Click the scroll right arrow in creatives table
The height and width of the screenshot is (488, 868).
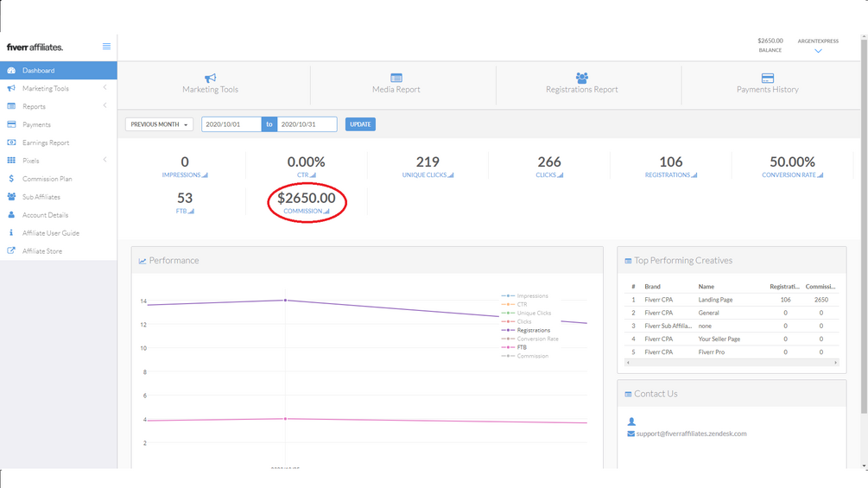pos(836,363)
